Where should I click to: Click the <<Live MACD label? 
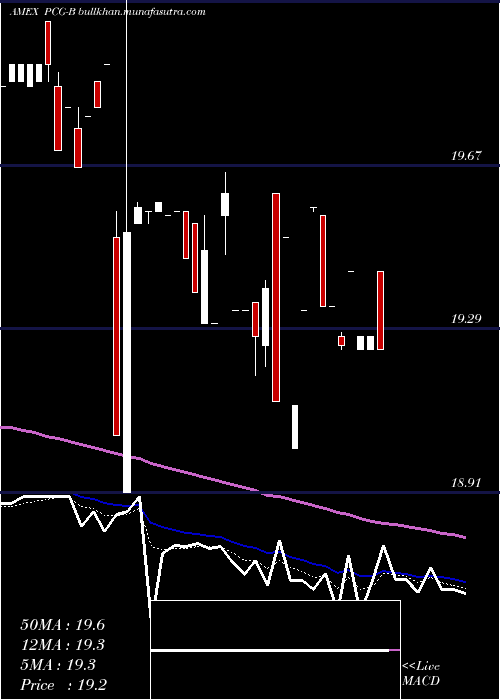tap(421, 674)
